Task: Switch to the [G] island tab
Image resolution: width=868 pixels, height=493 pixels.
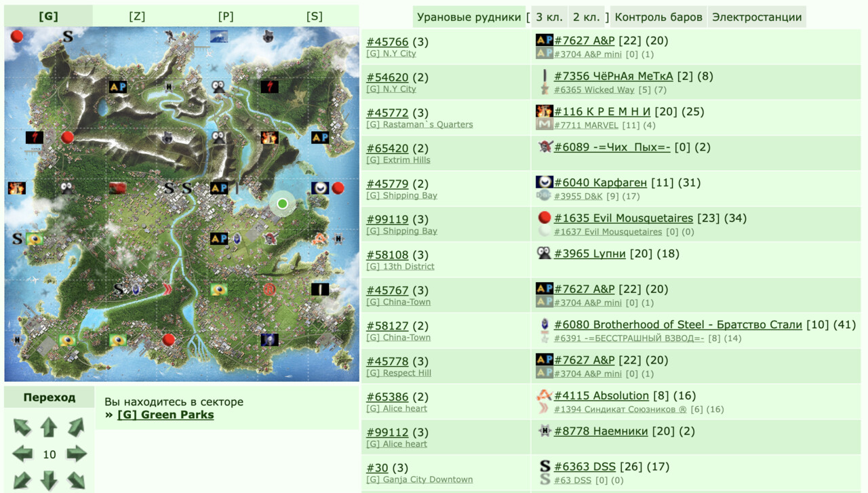Action: (x=49, y=16)
